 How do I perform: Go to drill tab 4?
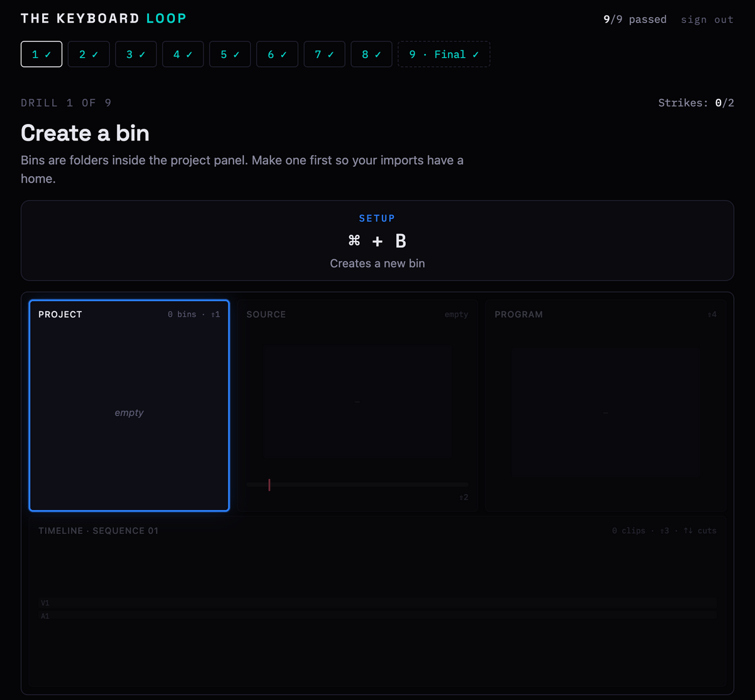[183, 54]
